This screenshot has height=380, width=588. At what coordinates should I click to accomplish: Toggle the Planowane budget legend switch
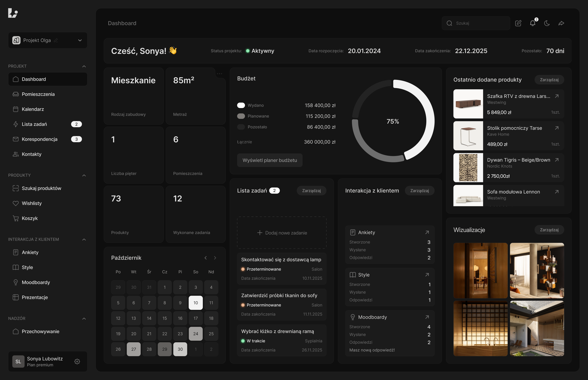tap(241, 116)
